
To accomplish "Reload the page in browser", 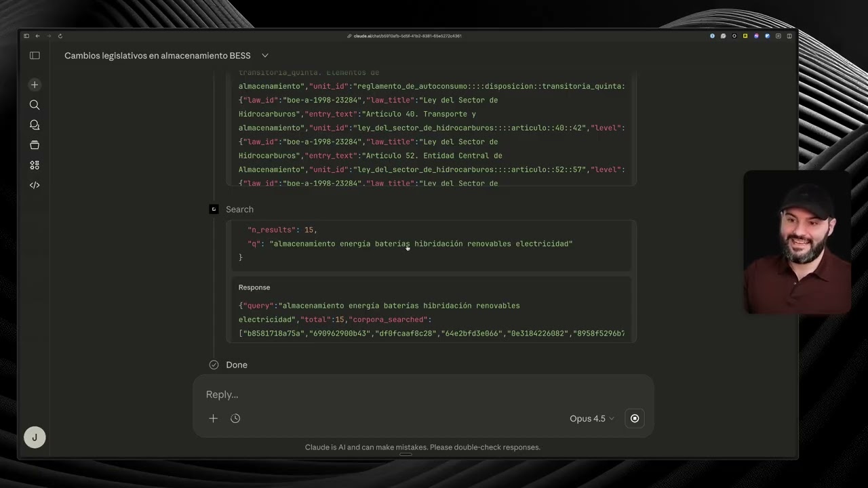I will coord(60,36).
